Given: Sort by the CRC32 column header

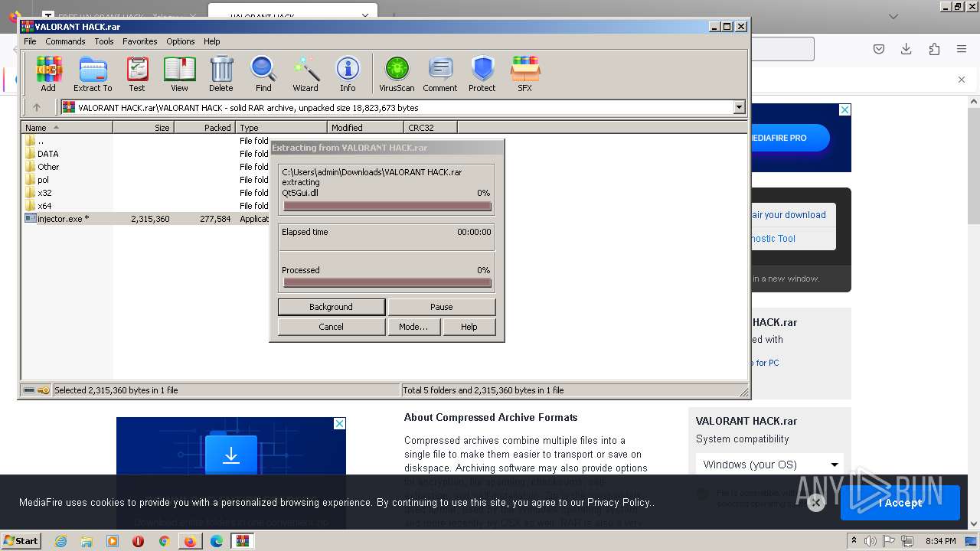Looking at the screenshot, I should [x=431, y=128].
